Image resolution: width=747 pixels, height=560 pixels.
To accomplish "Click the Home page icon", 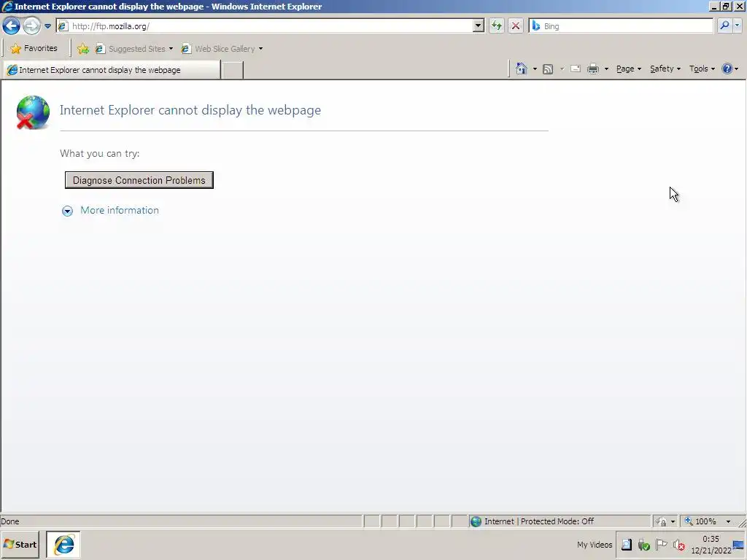I will pyautogui.click(x=522, y=69).
